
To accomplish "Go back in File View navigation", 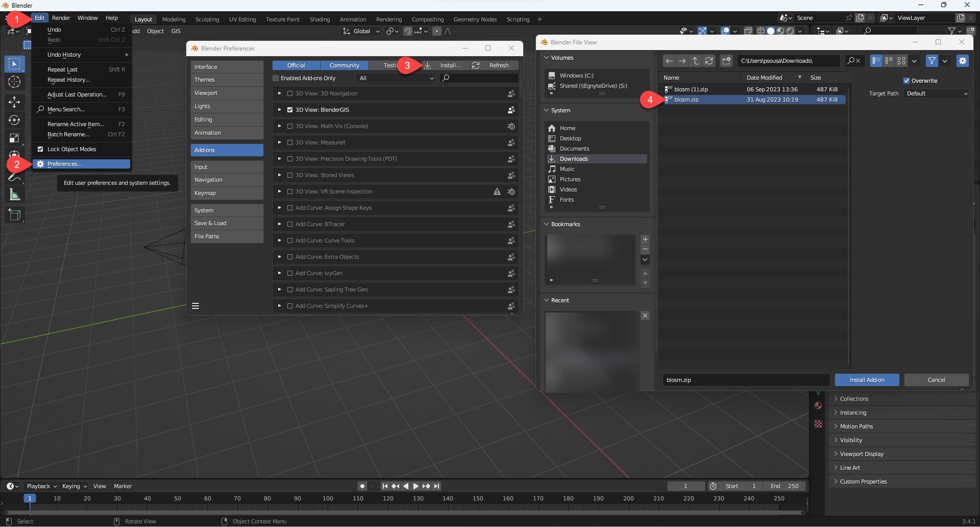I will pyautogui.click(x=669, y=61).
